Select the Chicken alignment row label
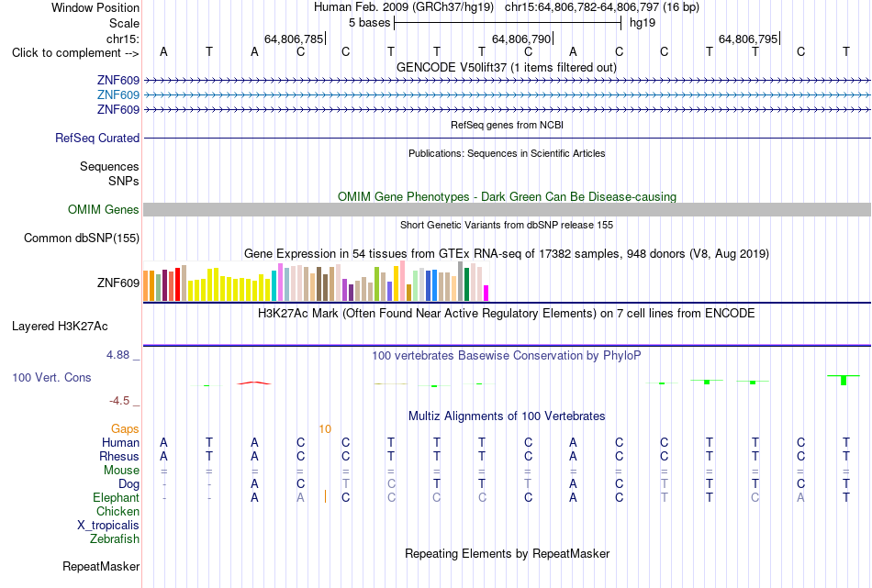This screenshot has height=588, width=872. point(117,511)
